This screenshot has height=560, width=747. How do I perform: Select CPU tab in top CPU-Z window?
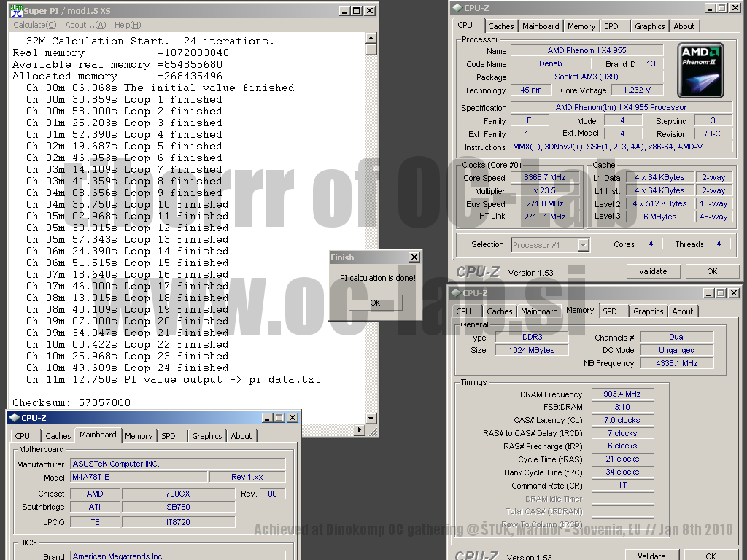coord(465,26)
